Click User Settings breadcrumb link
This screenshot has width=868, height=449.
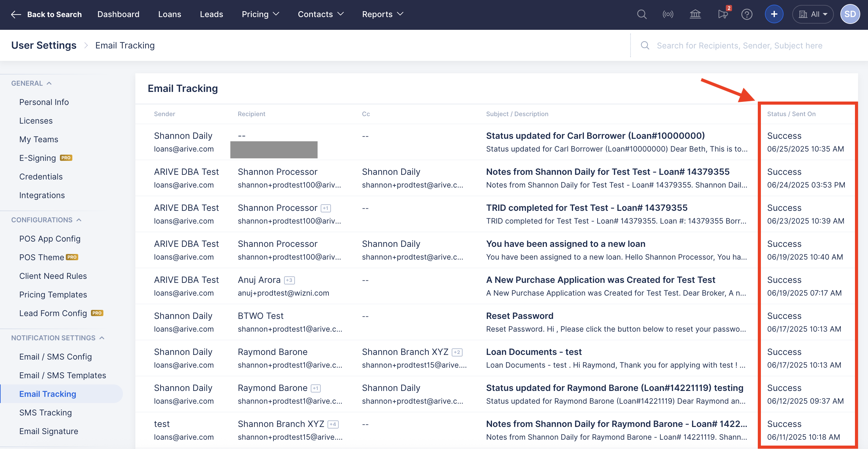coord(44,45)
